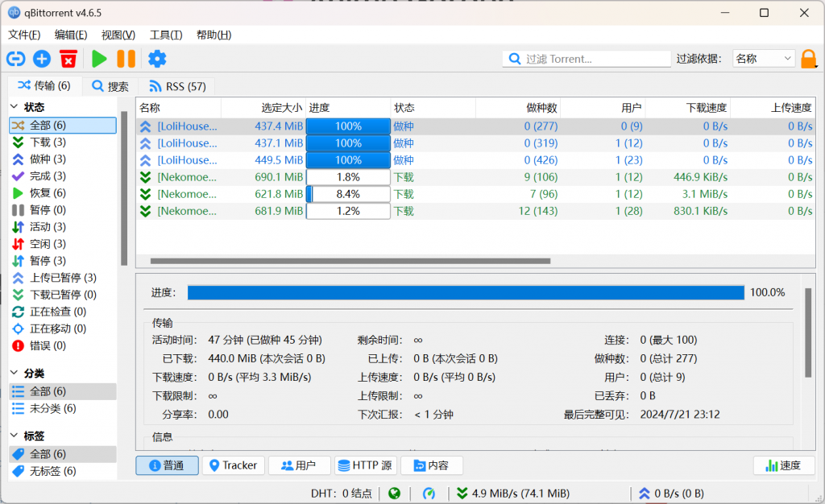Switch to the Tracker details tab

coord(233,465)
